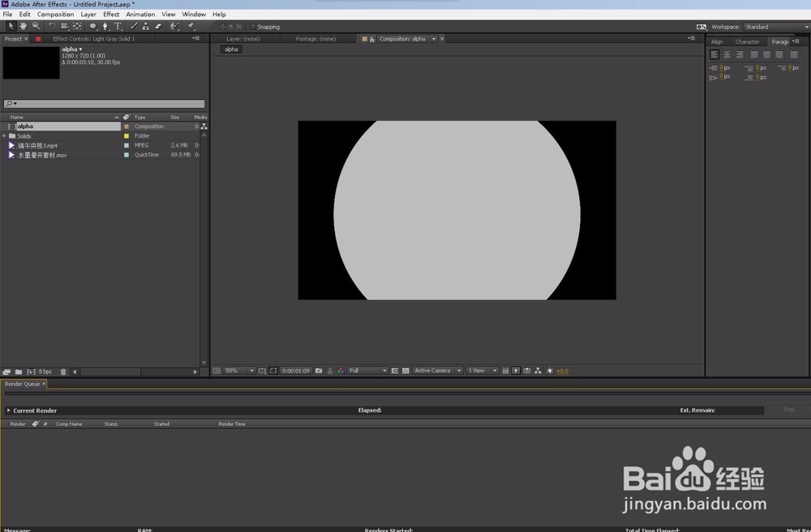Click Show Channel color management icon
This screenshot has width=811, height=532.
click(x=341, y=371)
